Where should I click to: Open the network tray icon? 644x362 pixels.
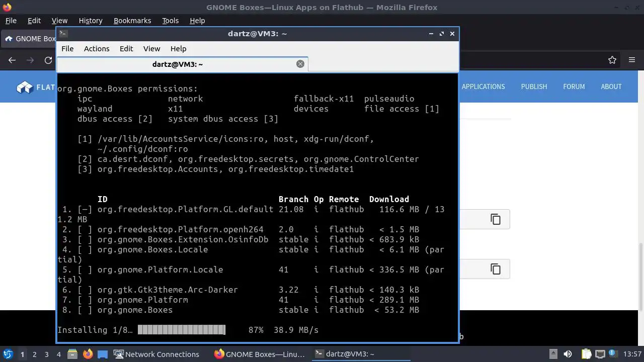point(600,354)
